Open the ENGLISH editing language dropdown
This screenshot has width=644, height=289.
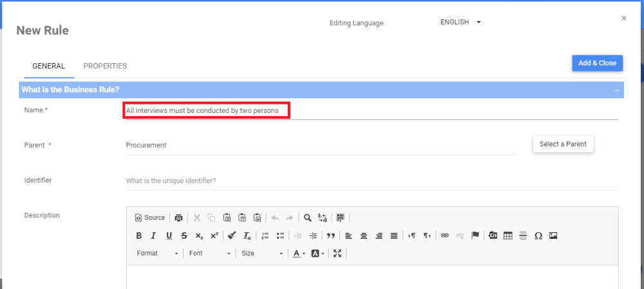point(460,22)
